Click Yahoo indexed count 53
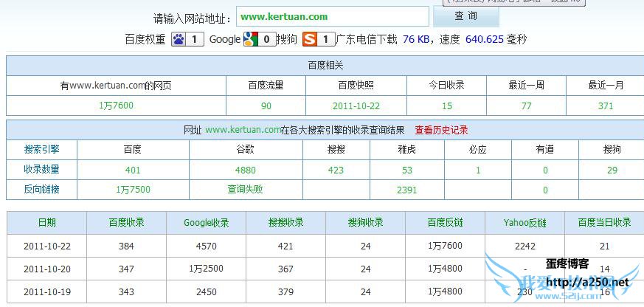 point(407,170)
